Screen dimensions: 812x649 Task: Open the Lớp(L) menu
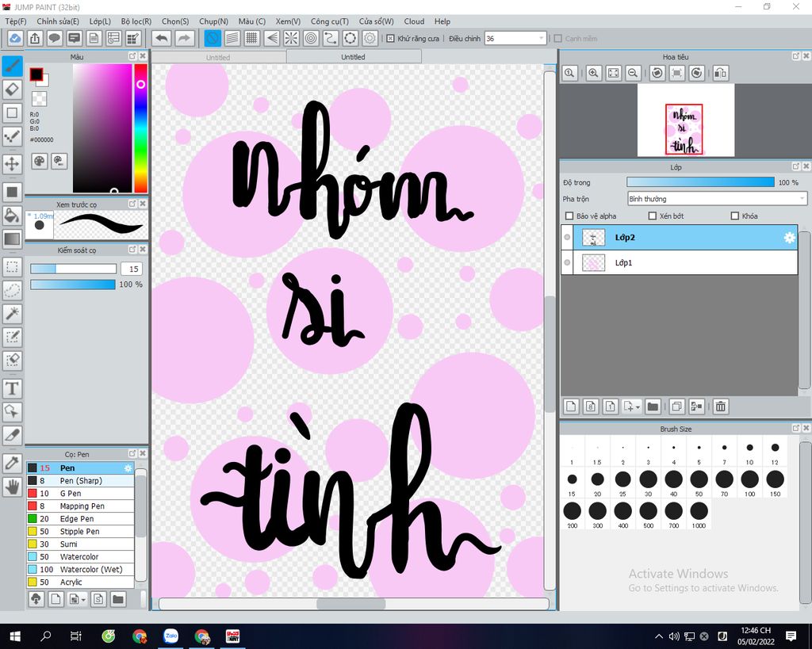[x=100, y=21]
